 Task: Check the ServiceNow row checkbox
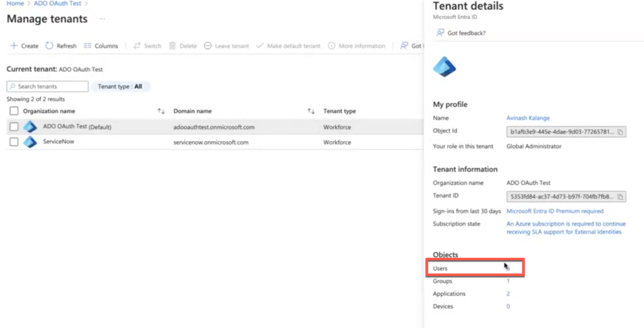pyautogui.click(x=14, y=142)
